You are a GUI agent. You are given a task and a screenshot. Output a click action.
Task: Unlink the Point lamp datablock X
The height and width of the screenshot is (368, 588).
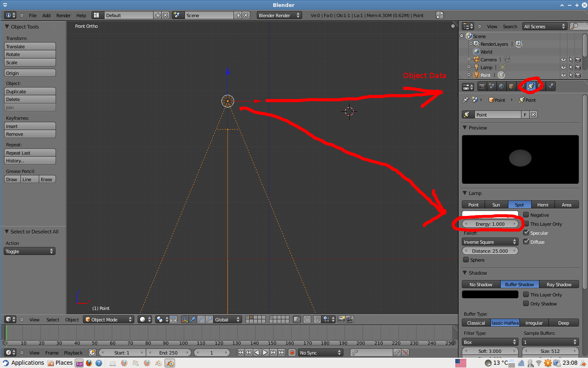533,114
